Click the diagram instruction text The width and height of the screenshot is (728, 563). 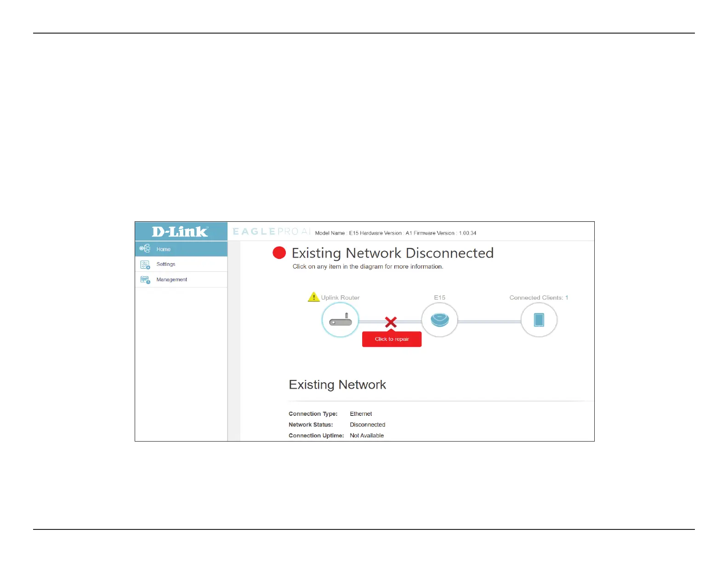pyautogui.click(x=368, y=267)
